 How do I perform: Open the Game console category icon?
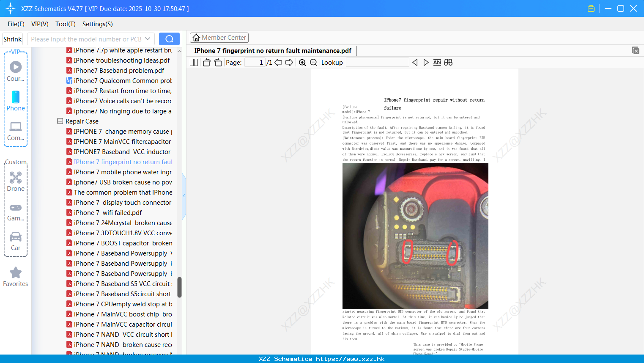click(x=16, y=212)
